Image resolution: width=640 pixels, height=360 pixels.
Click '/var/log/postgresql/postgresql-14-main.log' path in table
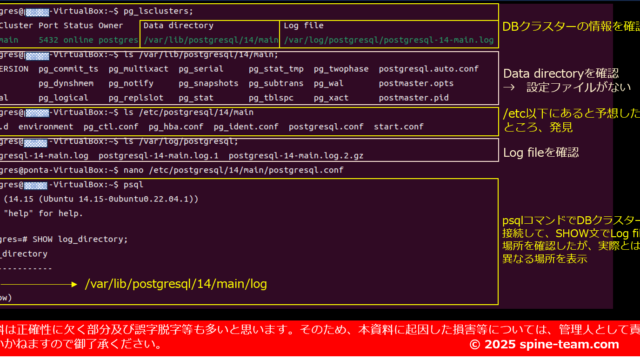click(389, 40)
